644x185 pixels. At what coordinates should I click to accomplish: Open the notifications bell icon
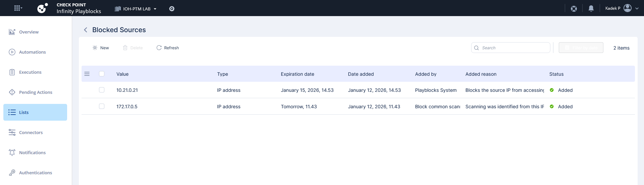(591, 9)
